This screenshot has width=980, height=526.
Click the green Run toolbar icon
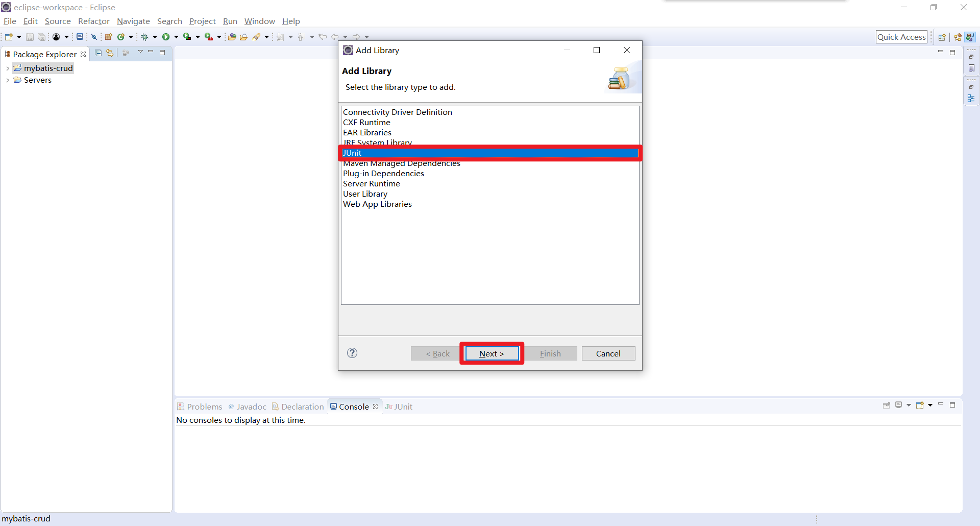tap(166, 37)
